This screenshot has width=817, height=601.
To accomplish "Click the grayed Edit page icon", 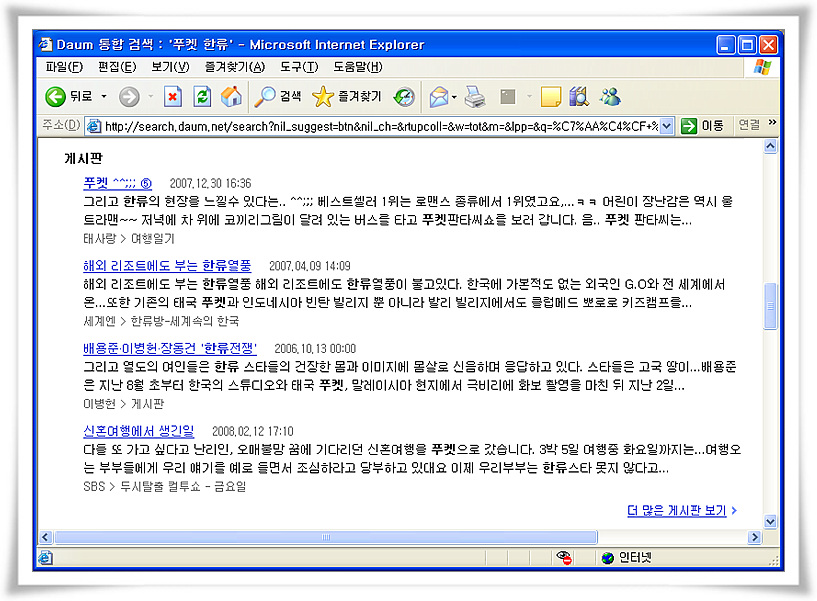I will tap(507, 96).
